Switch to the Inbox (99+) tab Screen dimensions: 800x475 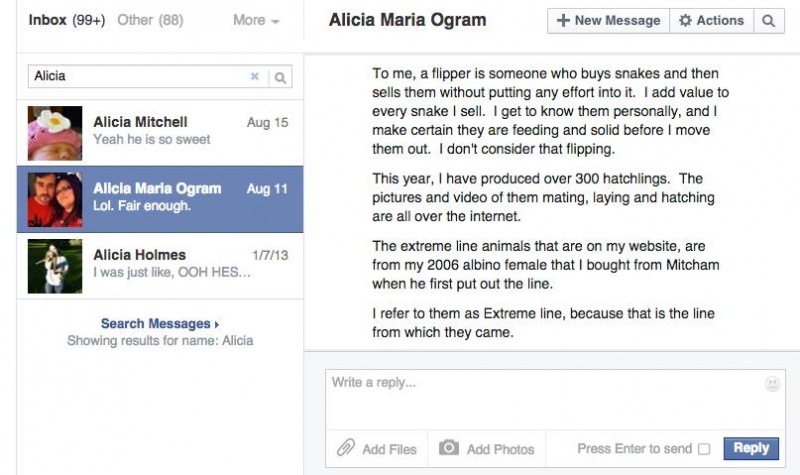tap(67, 20)
